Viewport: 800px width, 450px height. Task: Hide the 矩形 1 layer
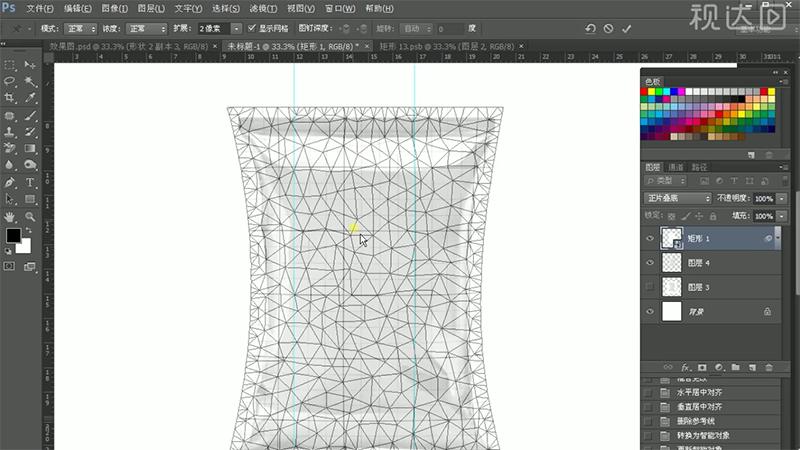click(651, 238)
